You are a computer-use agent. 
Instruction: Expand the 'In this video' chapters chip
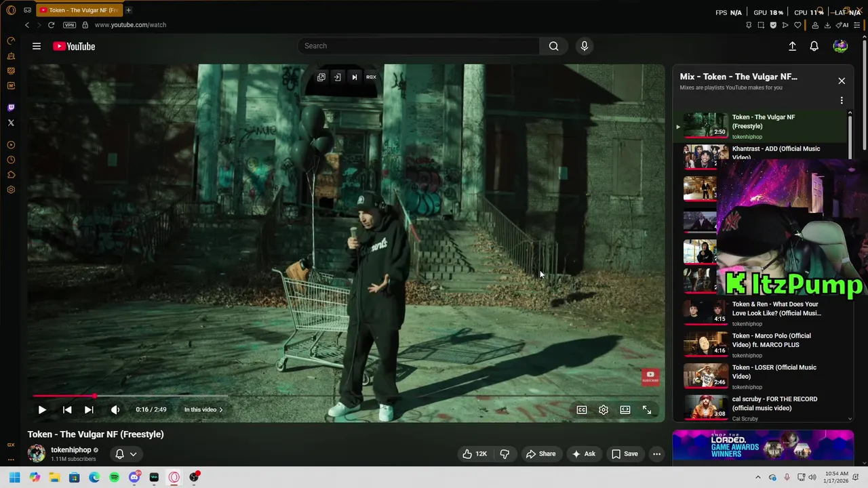[x=203, y=409]
